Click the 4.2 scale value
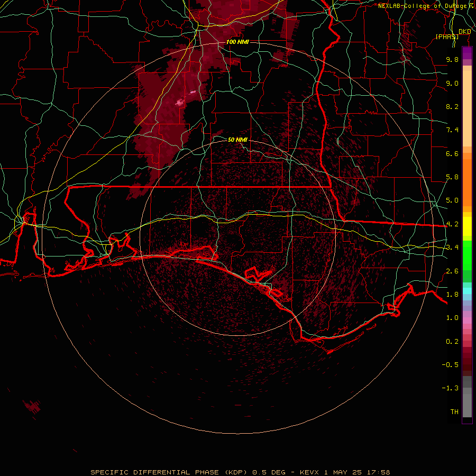Image resolution: width=476 pixels, height=476 pixels. click(452, 224)
